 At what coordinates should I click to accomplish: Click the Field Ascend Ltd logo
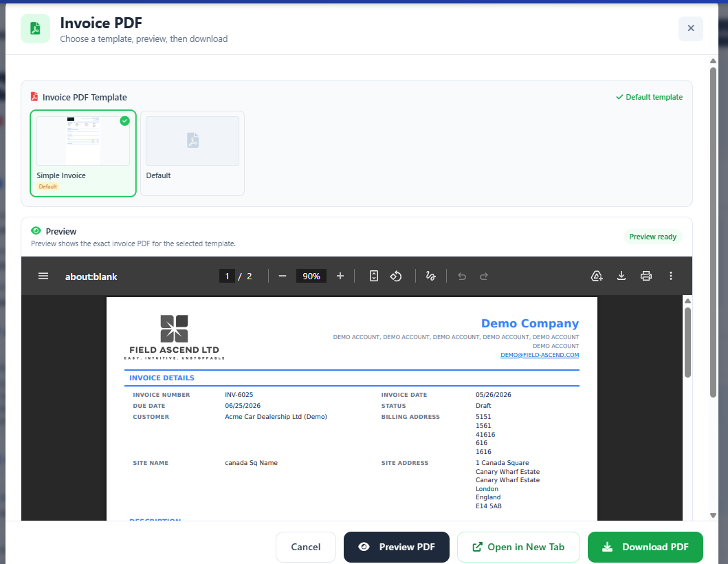click(x=174, y=337)
